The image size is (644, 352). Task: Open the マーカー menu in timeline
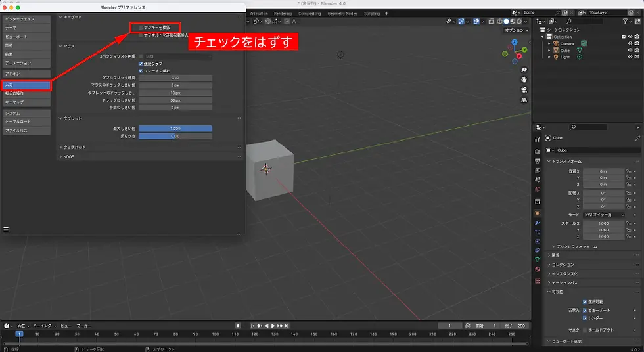84,326
